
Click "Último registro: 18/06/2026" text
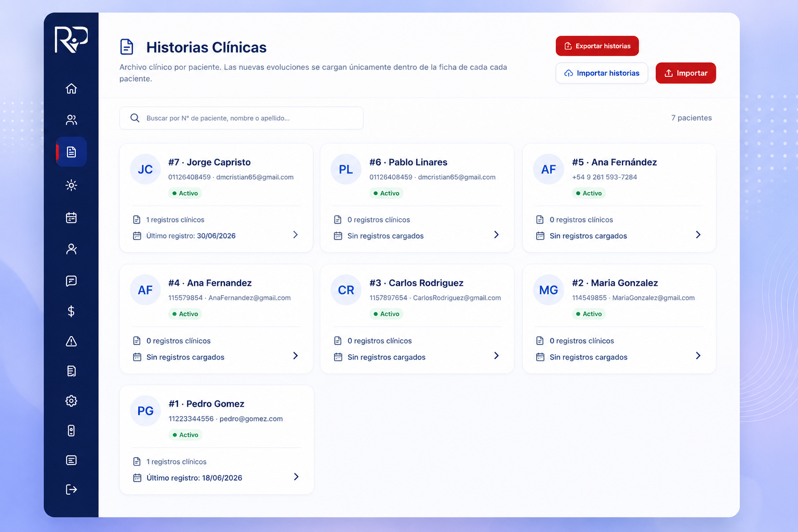[194, 478]
